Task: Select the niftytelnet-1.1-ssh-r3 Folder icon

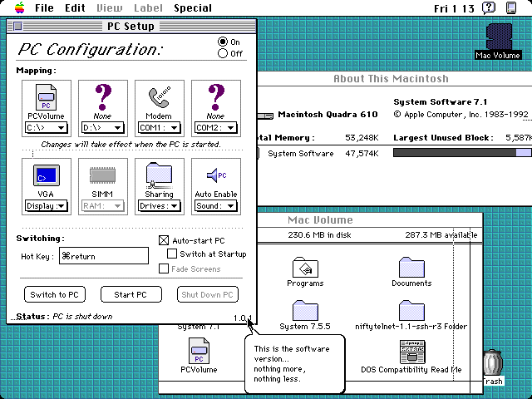Action: [411, 310]
